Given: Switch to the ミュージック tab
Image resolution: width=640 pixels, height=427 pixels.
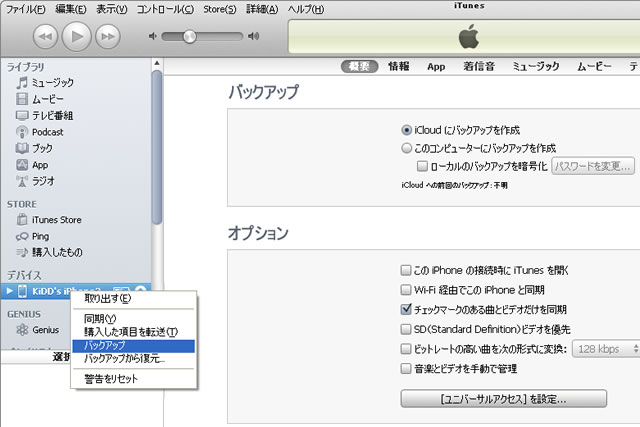Looking at the screenshot, I should (536, 67).
